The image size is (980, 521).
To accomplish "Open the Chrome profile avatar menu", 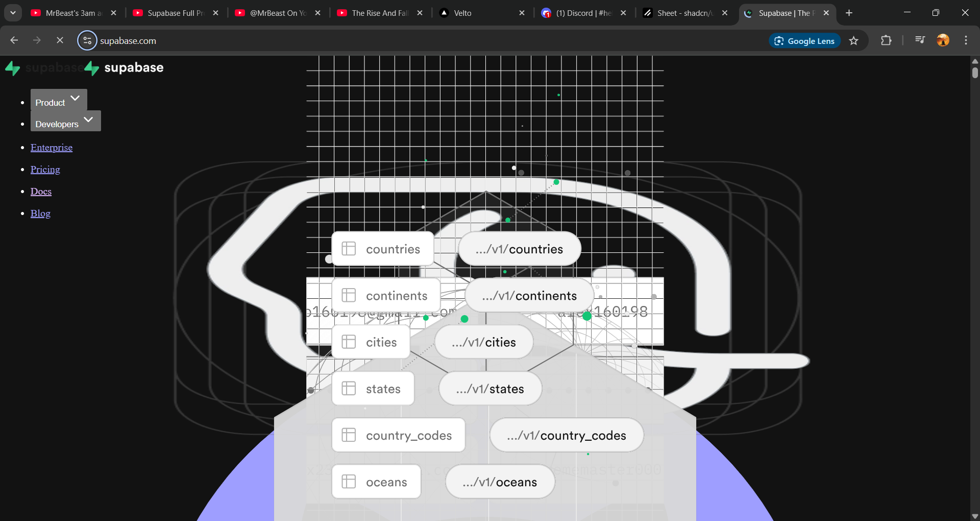I will pos(943,40).
